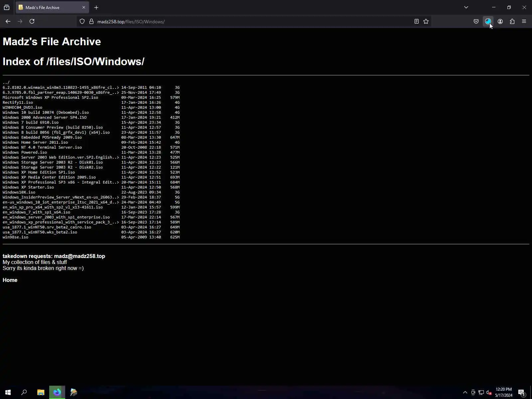Go to the Home link
The image size is (532, 399).
point(10,280)
